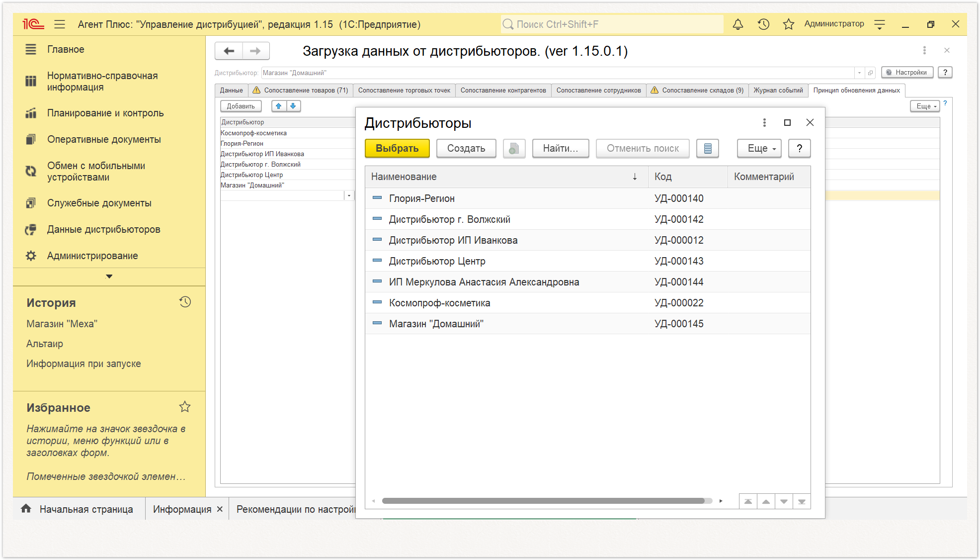Select Дистрибьютор ИП Иванкова row in dialog
Viewport: 980px width, 560px height.
click(x=588, y=240)
